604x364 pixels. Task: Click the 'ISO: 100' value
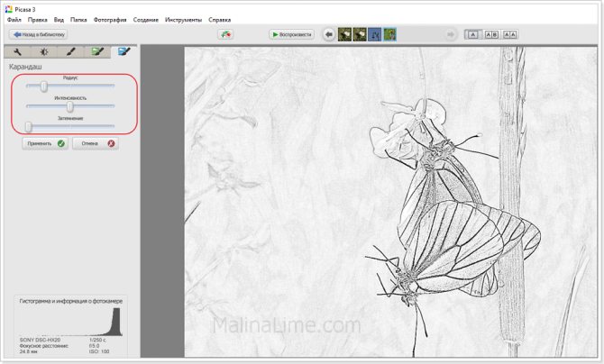(x=99, y=351)
